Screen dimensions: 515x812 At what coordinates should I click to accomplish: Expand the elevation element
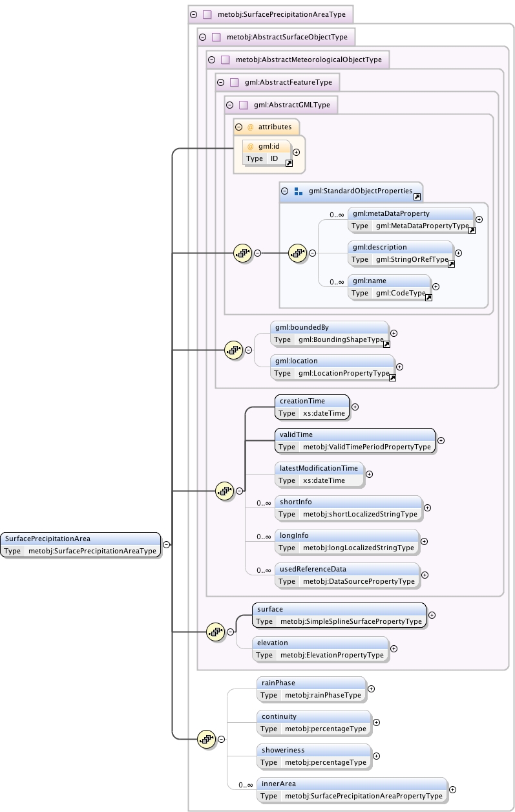click(x=394, y=648)
